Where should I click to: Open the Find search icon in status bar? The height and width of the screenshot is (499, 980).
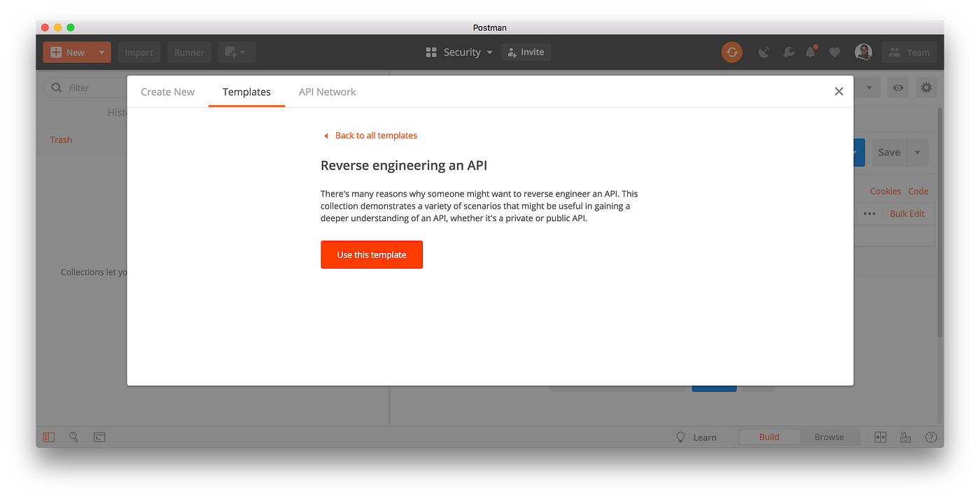[73, 437]
